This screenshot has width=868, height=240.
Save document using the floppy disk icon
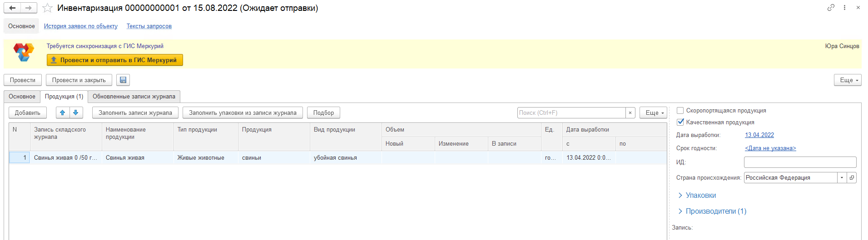pyautogui.click(x=123, y=80)
